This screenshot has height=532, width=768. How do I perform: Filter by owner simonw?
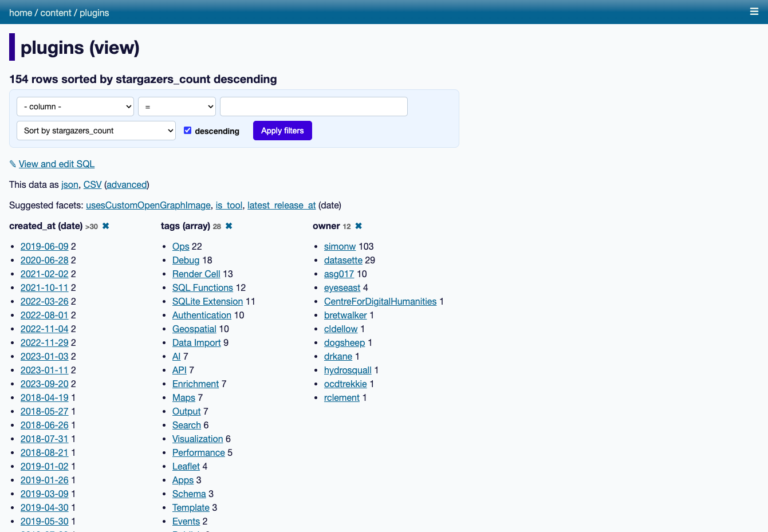pyautogui.click(x=340, y=246)
